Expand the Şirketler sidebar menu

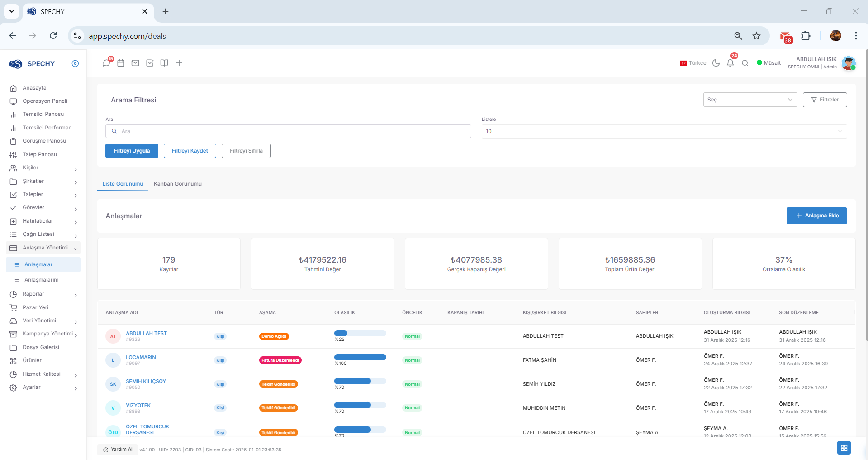click(x=43, y=182)
